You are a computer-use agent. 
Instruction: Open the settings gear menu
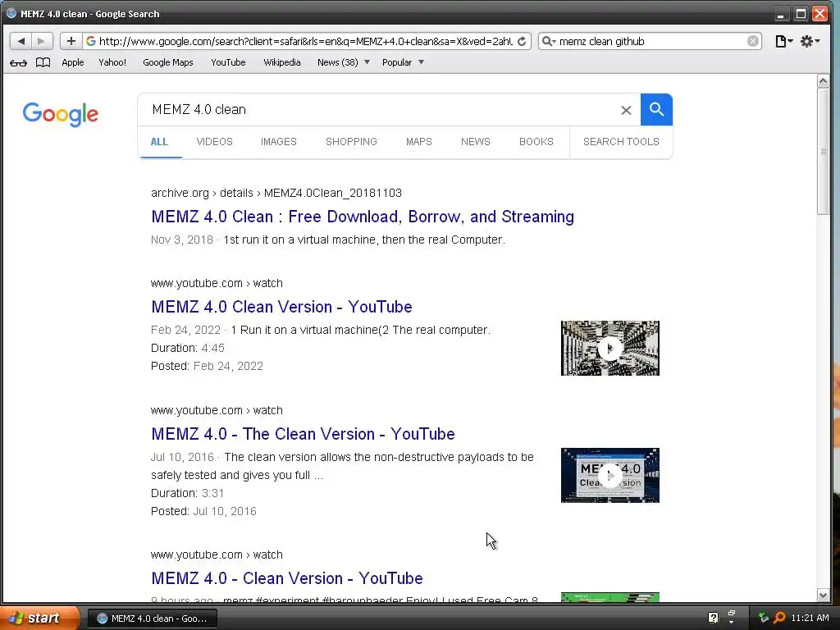[x=810, y=41]
